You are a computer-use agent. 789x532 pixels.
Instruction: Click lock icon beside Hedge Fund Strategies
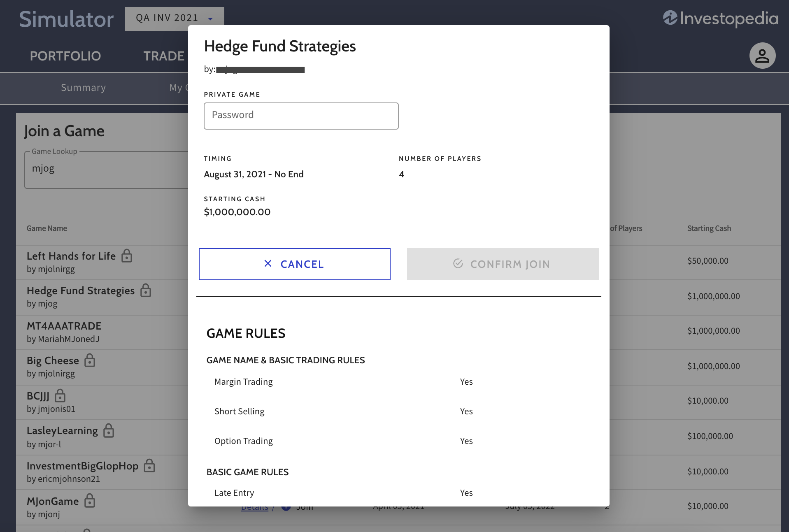pyautogui.click(x=146, y=290)
